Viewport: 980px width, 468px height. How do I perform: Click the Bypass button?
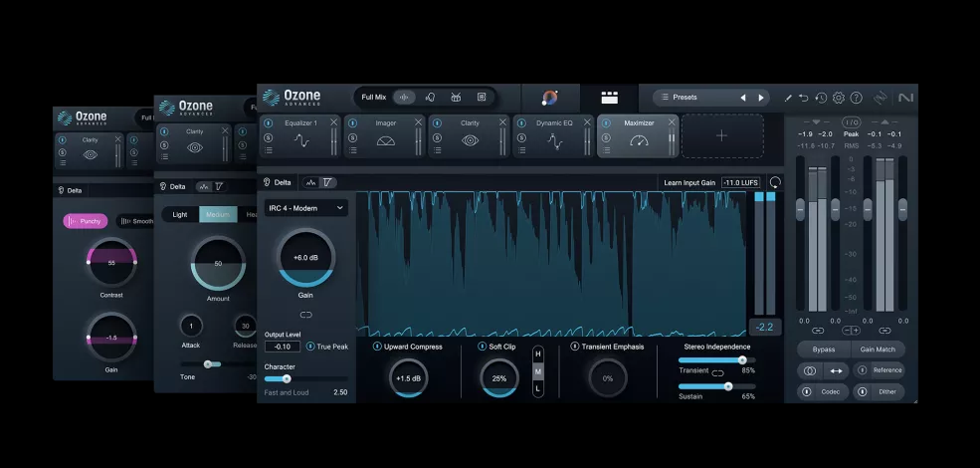coord(823,350)
